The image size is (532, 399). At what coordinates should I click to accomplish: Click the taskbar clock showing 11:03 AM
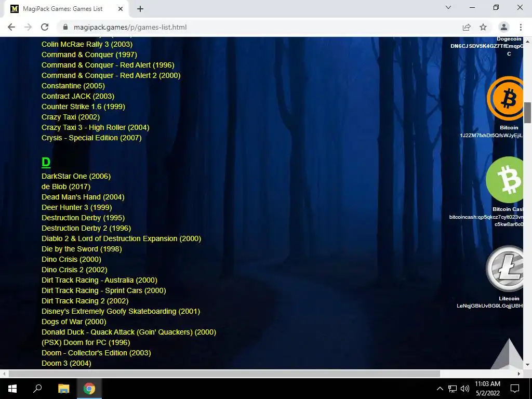(487, 389)
